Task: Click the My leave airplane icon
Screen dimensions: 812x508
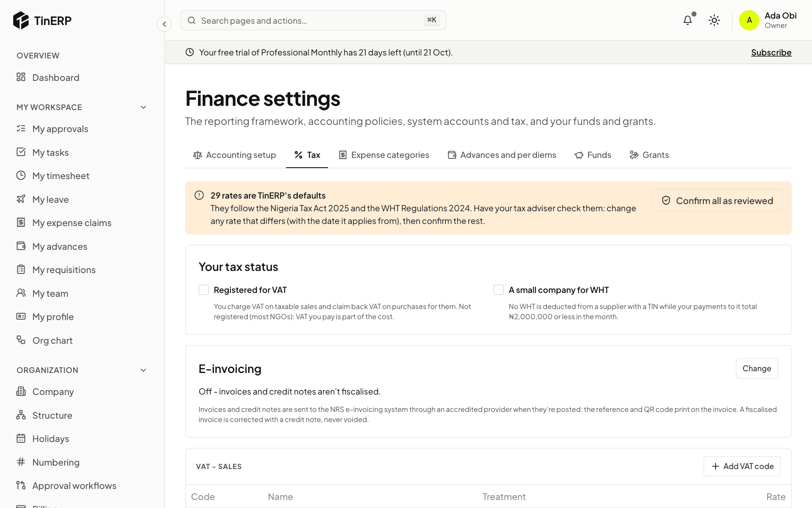Action: pyautogui.click(x=21, y=199)
